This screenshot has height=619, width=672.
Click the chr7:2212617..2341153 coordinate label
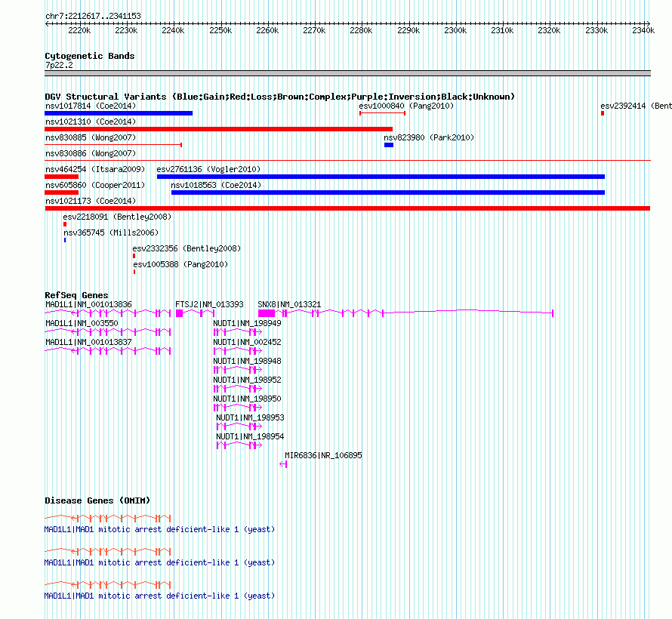tap(93, 17)
